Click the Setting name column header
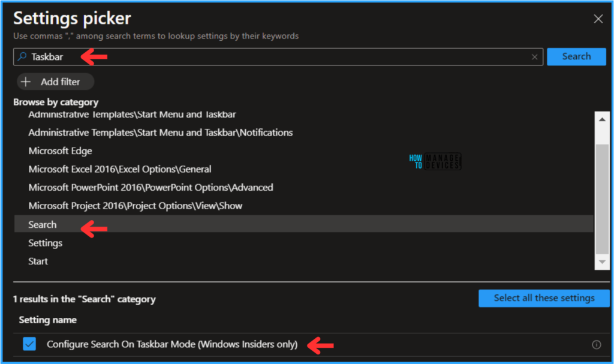This screenshot has height=364, width=614. click(x=47, y=320)
